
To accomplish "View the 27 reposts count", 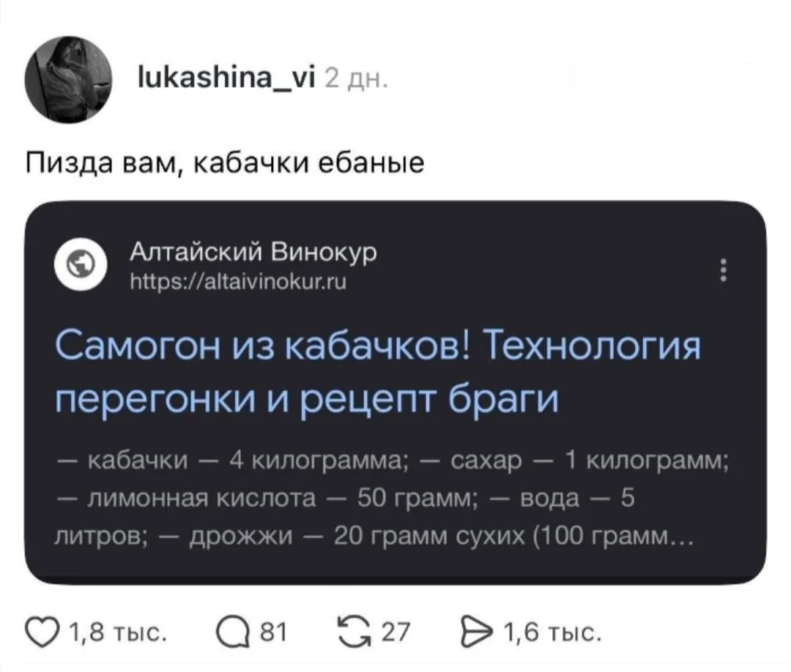I will [x=395, y=632].
